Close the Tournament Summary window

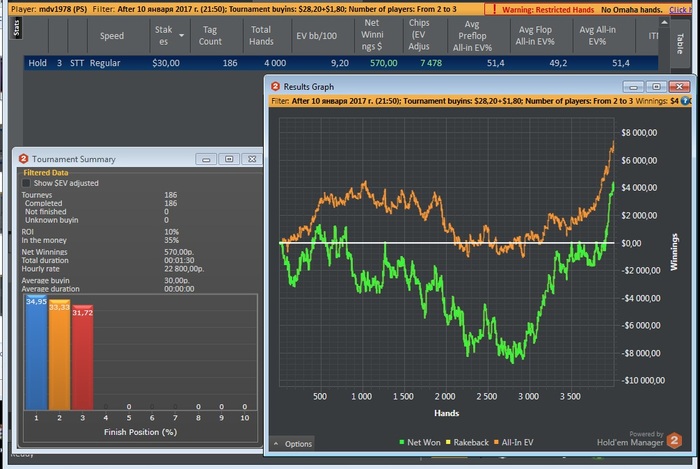pyautogui.click(x=252, y=159)
